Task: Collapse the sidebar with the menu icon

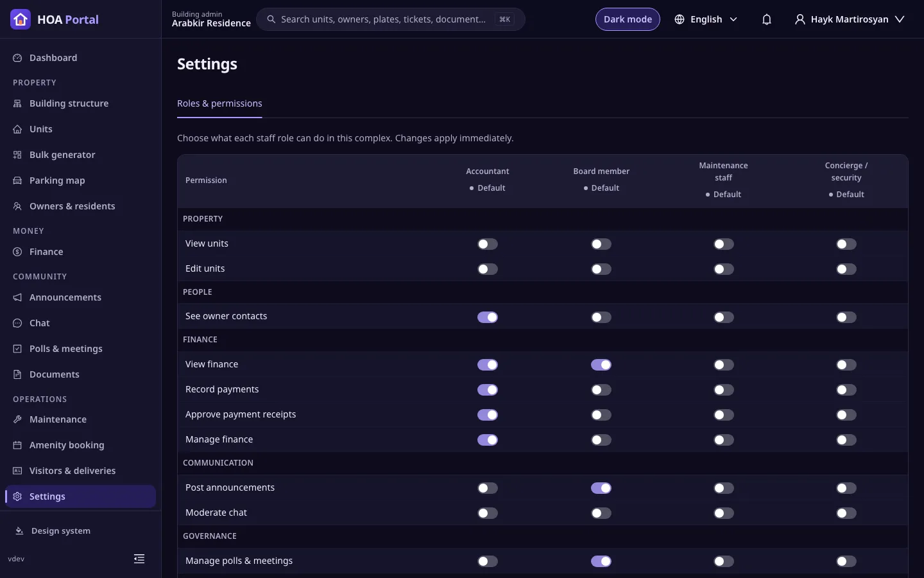Action: (139, 559)
